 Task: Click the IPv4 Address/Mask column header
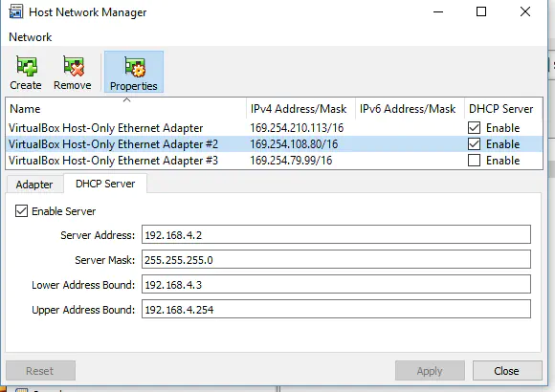300,109
